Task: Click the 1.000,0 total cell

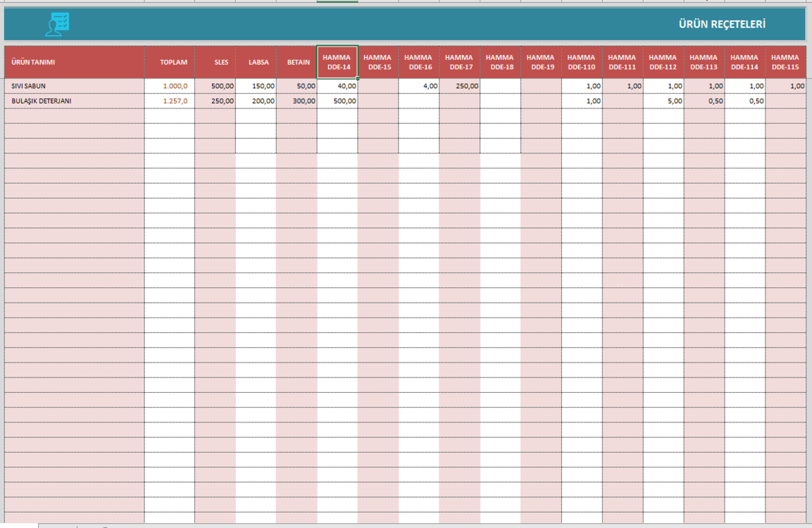Action: [x=170, y=86]
